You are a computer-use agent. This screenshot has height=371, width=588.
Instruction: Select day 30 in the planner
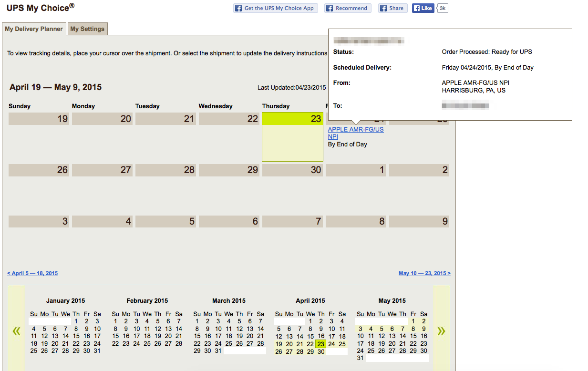[x=292, y=170]
